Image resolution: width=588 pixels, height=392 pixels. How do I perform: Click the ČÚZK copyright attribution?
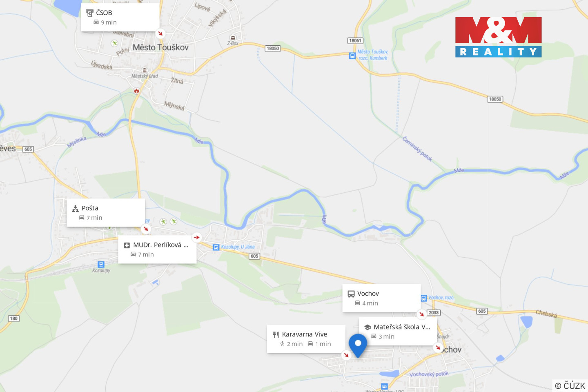click(570, 385)
